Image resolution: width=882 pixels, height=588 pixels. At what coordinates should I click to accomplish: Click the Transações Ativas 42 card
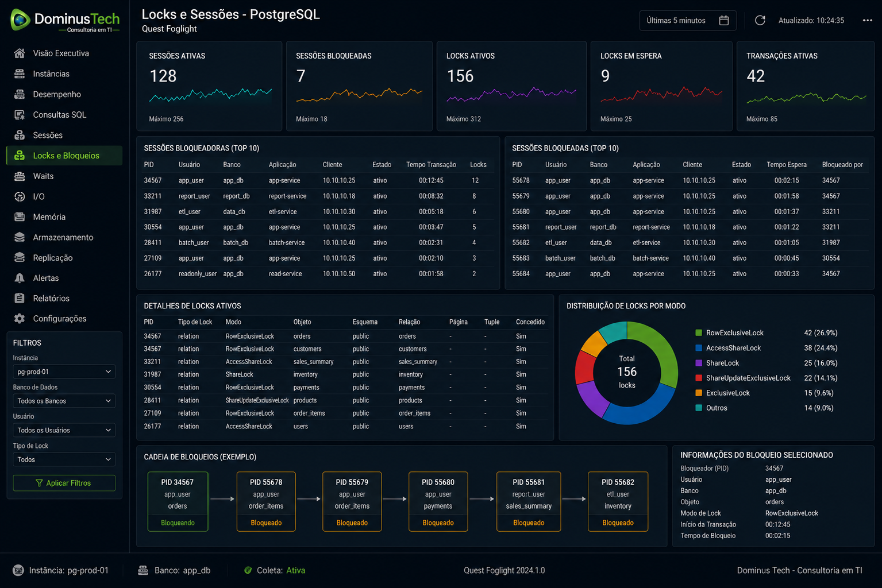pos(806,86)
